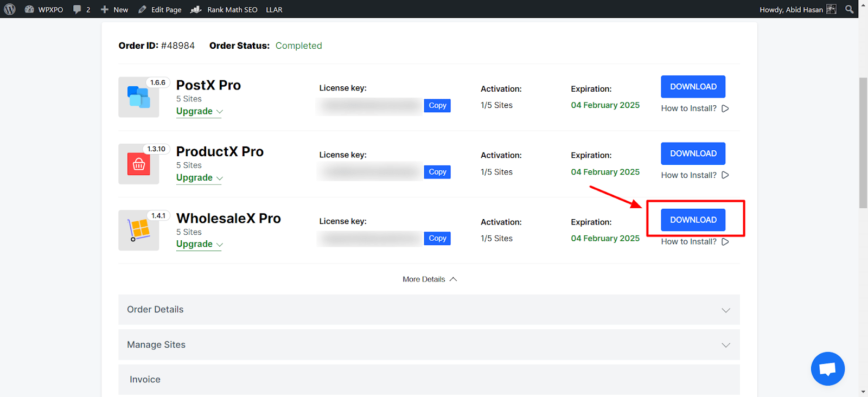Copy the WholesaleX Pro license key
The height and width of the screenshot is (397, 868).
(437, 238)
